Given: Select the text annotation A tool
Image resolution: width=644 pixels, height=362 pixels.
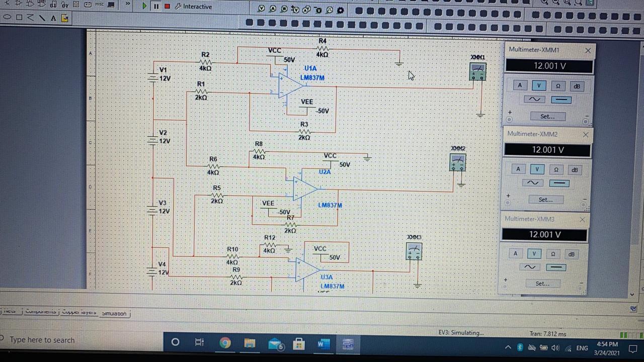Looking at the screenshot, I should (53, 18).
